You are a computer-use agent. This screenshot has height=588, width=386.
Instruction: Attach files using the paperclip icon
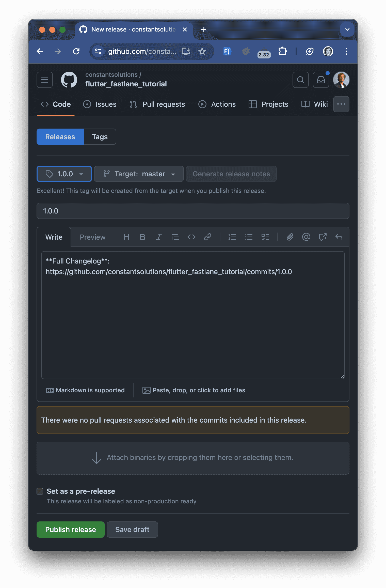pyautogui.click(x=290, y=237)
